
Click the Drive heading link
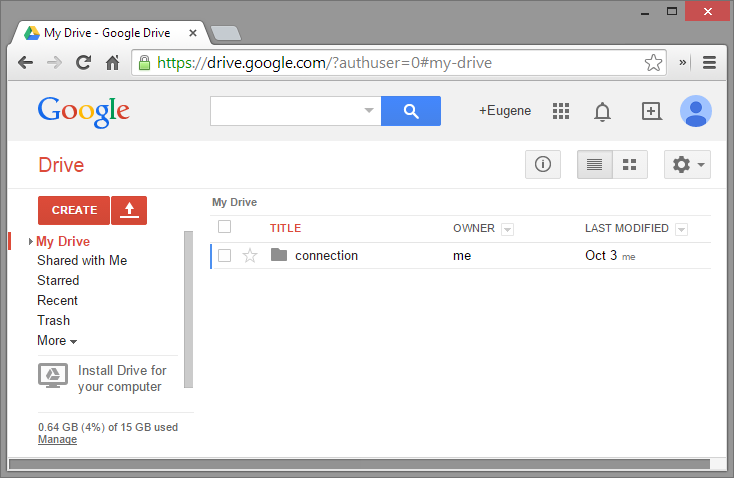[x=61, y=165]
